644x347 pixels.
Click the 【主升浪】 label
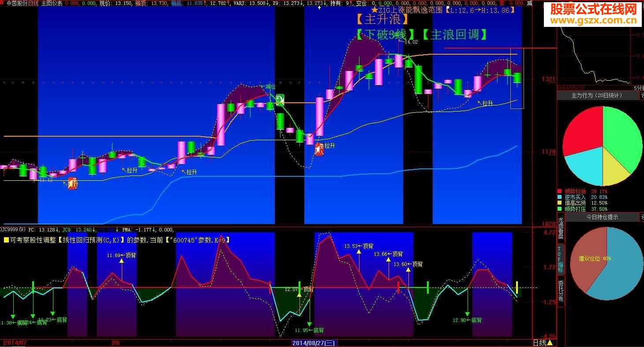(x=382, y=19)
